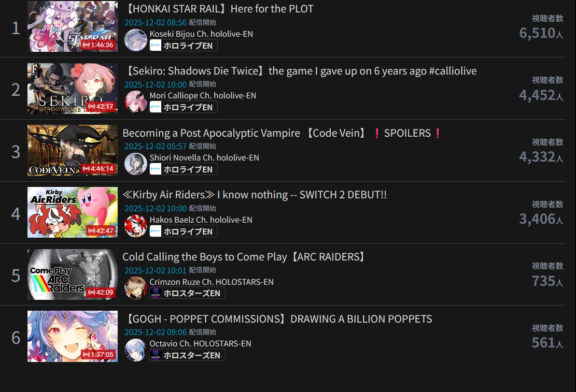Open Shiori Novella channel avatar
This screenshot has width=576, height=392.
[135, 164]
